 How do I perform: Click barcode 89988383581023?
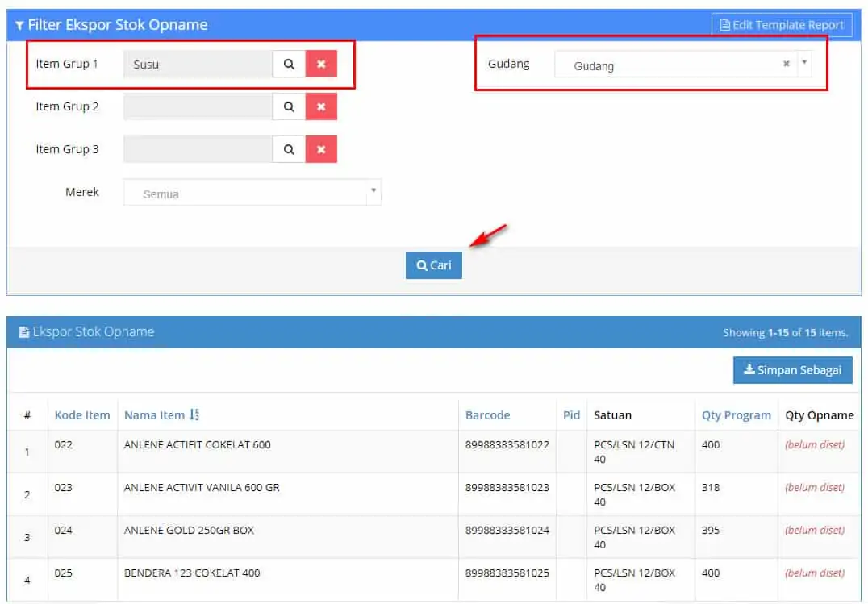(x=507, y=487)
